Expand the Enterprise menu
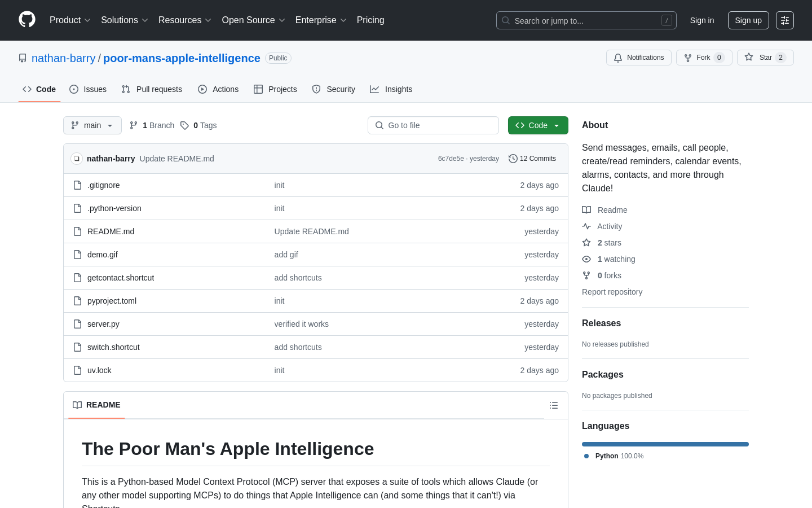Image resolution: width=812 pixels, height=508 pixels. tap(321, 20)
